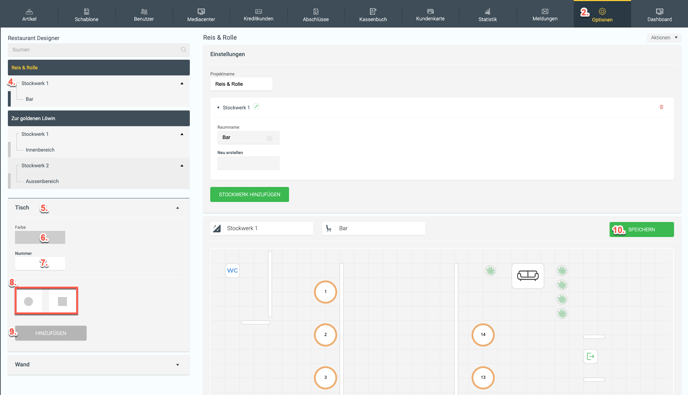Screen dimensions: 688x395
Task: Open the Dashboard
Action: (x=659, y=14)
